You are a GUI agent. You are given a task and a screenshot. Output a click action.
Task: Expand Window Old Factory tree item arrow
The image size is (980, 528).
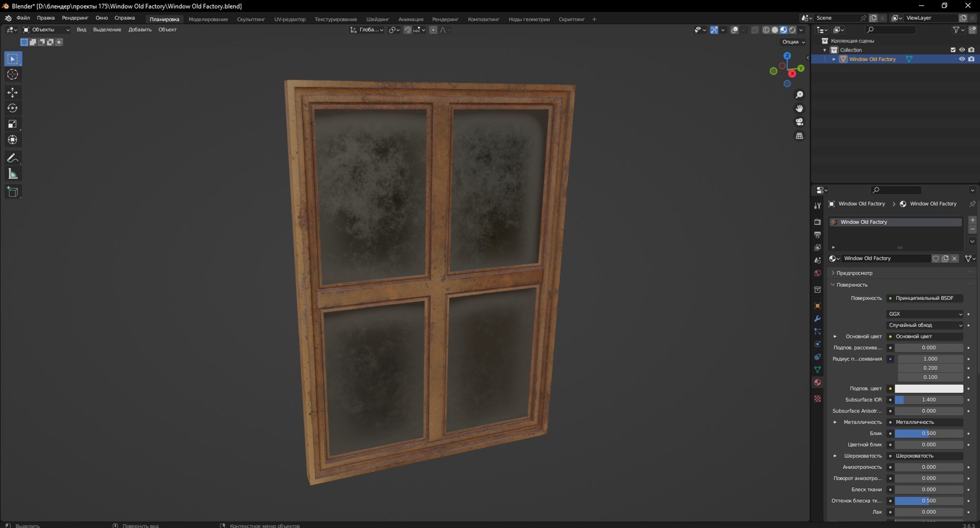tap(834, 59)
